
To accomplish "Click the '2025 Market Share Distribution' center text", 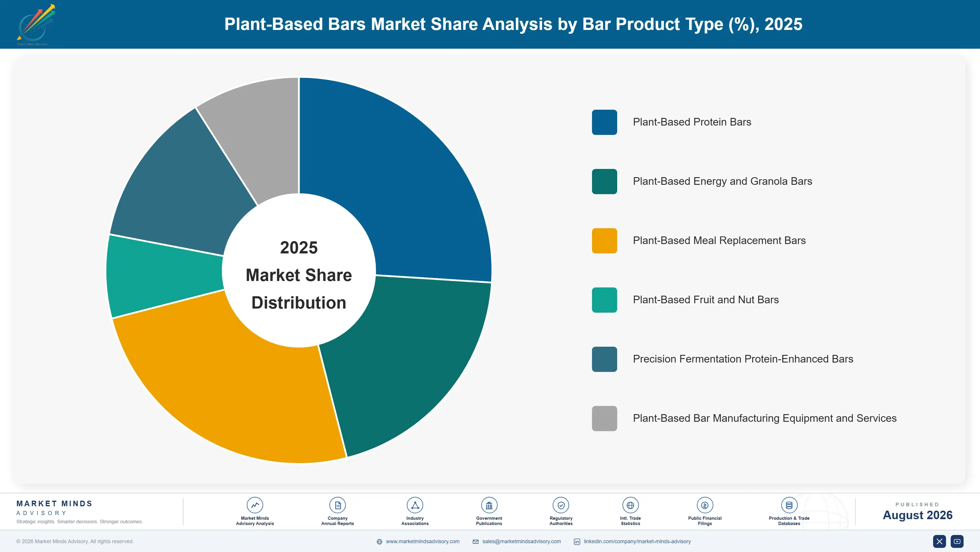I will [x=299, y=275].
